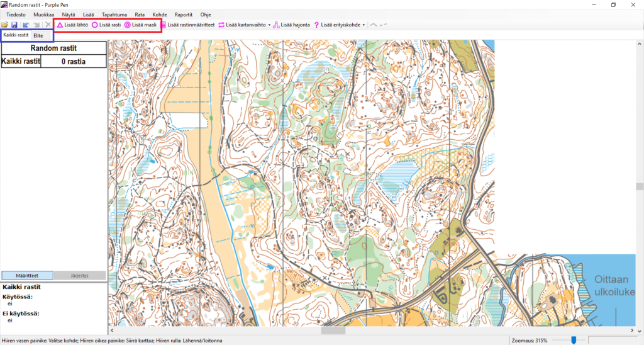Click Lisää hajonta variation icon
644x345 pixels.
pos(276,25)
